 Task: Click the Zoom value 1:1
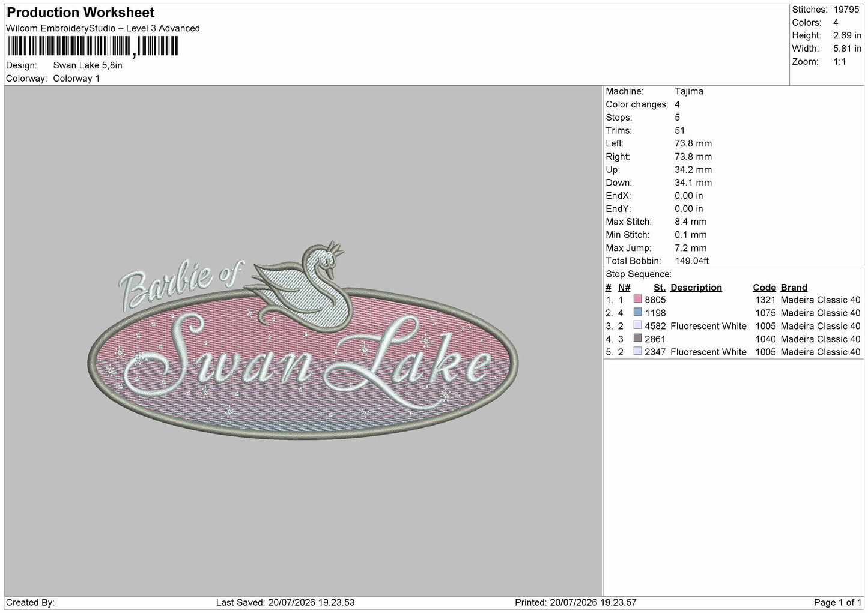click(839, 62)
